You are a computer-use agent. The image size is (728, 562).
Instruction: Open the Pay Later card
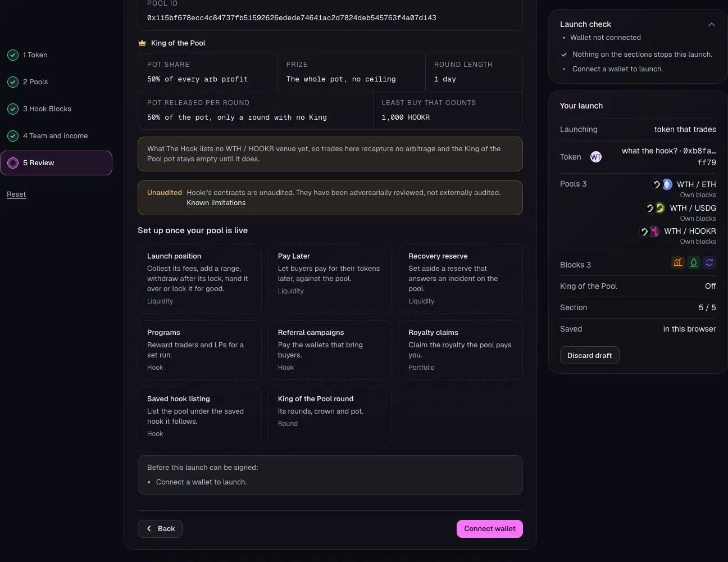(330, 279)
